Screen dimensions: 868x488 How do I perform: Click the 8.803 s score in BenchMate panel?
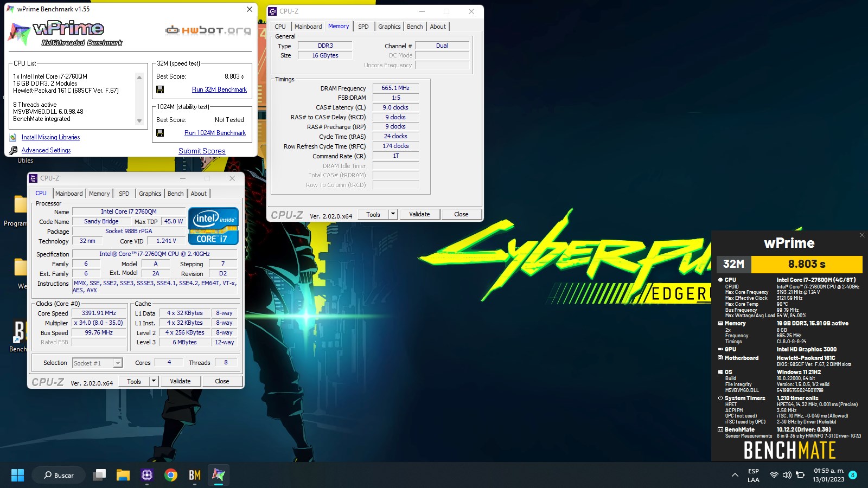click(x=807, y=264)
